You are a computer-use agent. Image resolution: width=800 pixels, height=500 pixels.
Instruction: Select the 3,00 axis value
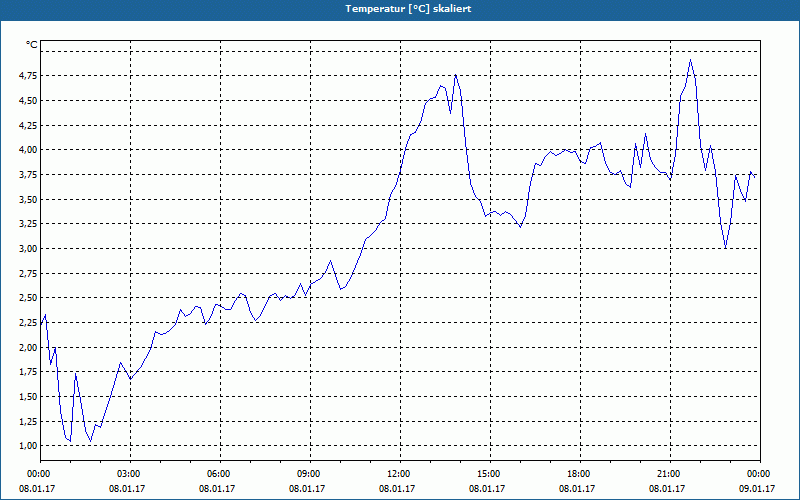coord(28,248)
